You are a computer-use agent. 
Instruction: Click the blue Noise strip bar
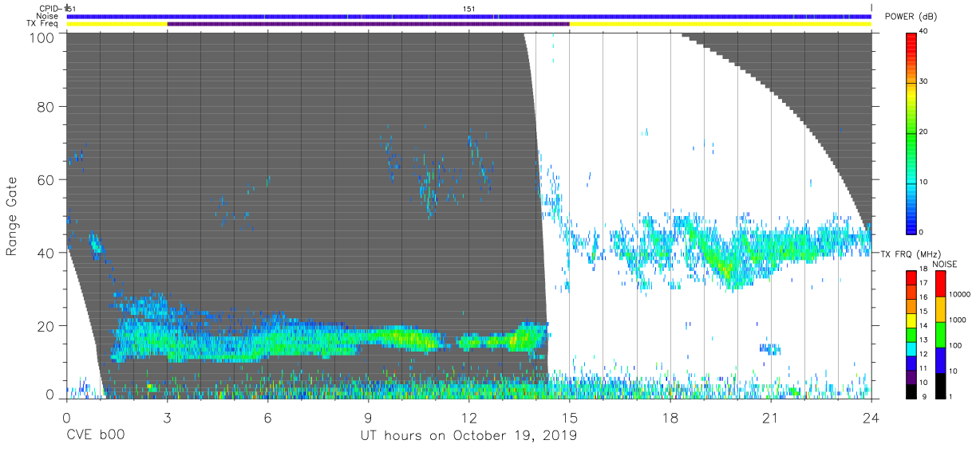coord(468,16)
